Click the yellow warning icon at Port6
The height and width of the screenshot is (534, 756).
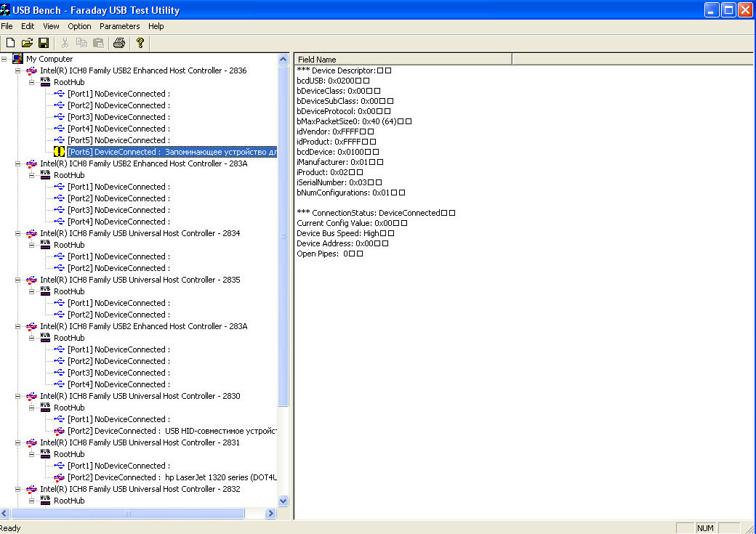[x=59, y=152]
